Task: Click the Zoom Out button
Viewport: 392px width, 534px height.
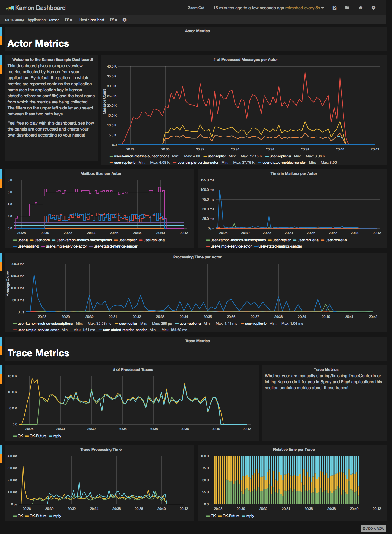Action: pos(196,8)
